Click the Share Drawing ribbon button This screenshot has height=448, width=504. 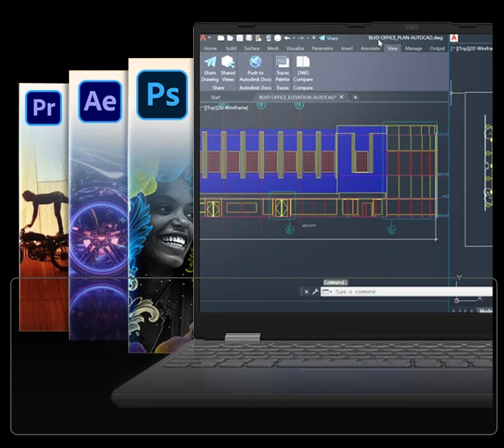tap(210, 69)
